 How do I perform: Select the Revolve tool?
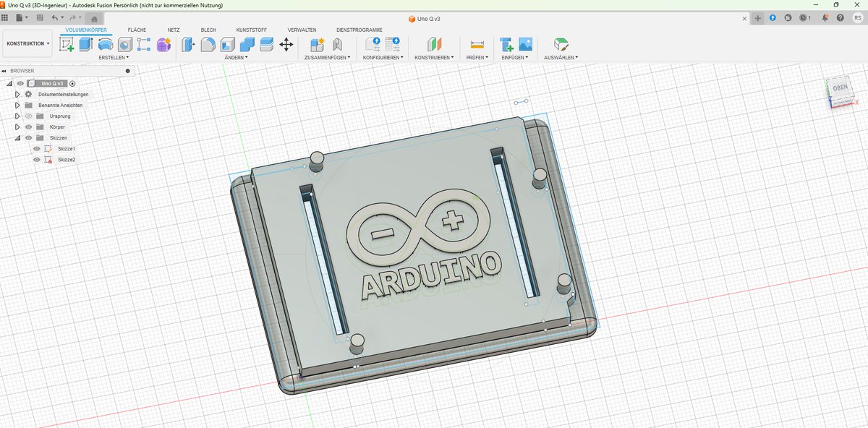(106, 44)
